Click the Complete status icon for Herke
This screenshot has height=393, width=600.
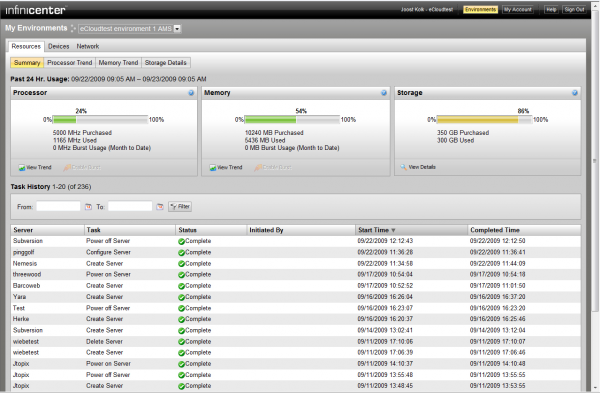181,319
